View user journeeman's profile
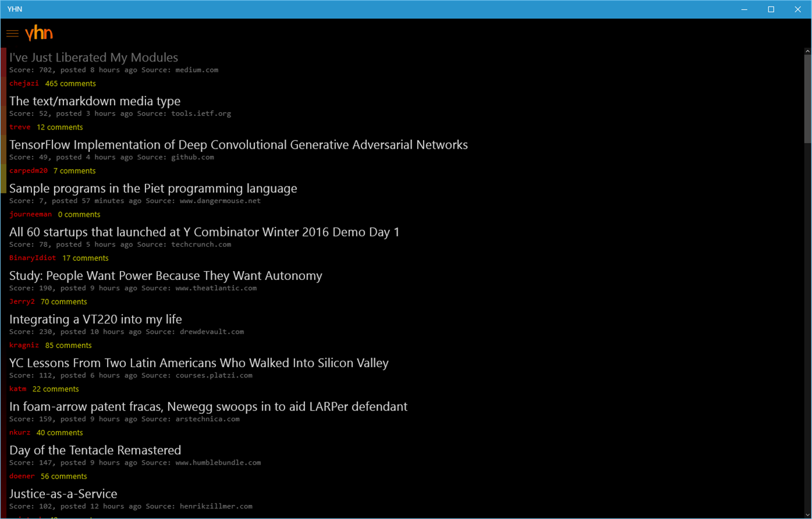 pos(31,214)
